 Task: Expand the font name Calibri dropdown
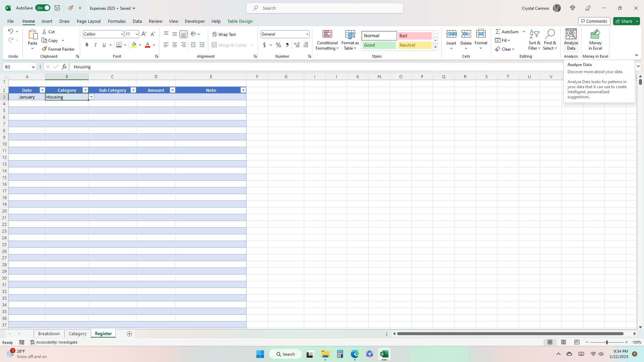click(x=122, y=34)
